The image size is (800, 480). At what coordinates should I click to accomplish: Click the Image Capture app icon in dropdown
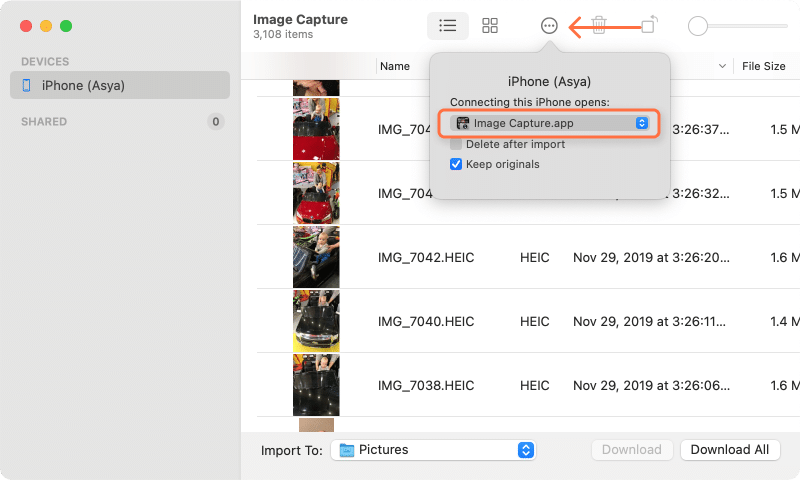(x=463, y=123)
